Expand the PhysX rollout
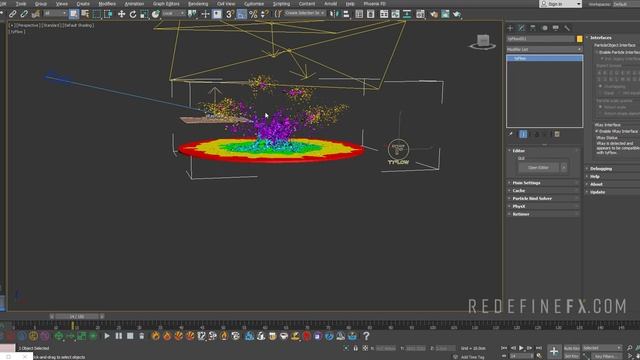The width and height of the screenshot is (640, 360). [x=543, y=206]
